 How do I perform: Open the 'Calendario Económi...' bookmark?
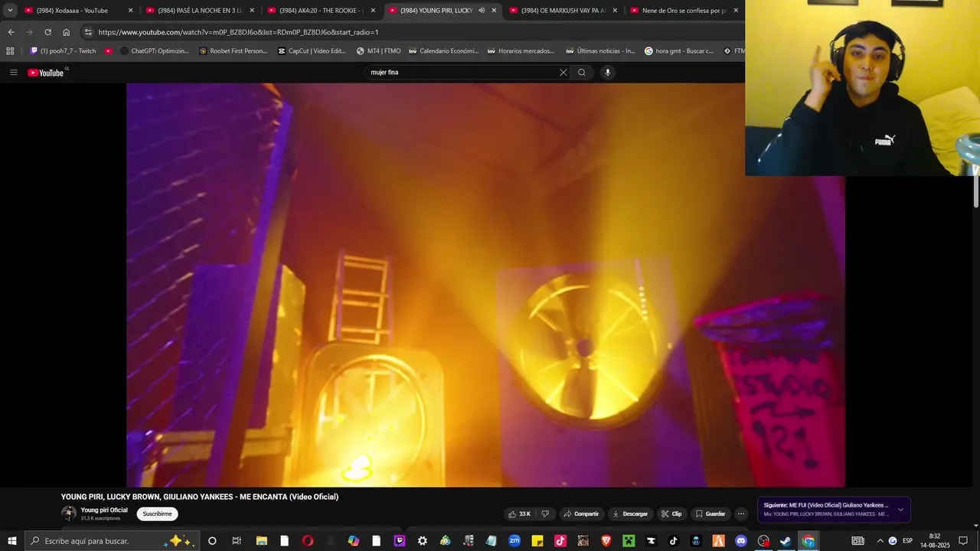443,51
